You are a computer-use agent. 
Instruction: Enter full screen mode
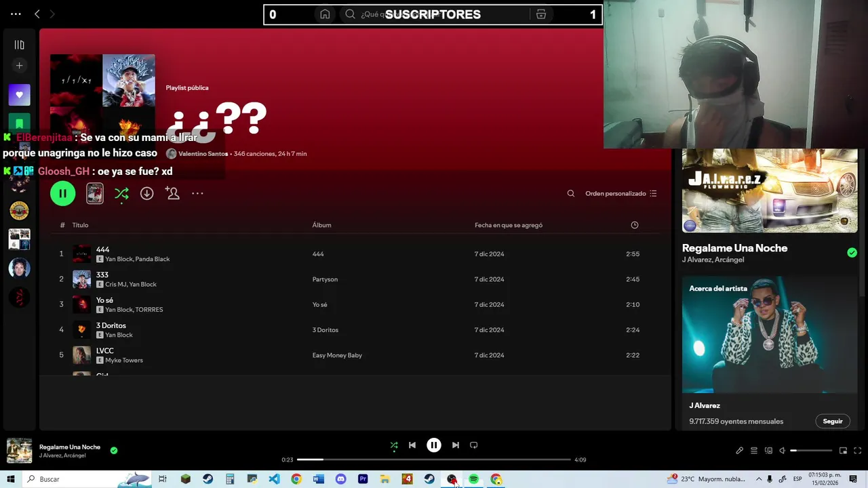pos(858,451)
